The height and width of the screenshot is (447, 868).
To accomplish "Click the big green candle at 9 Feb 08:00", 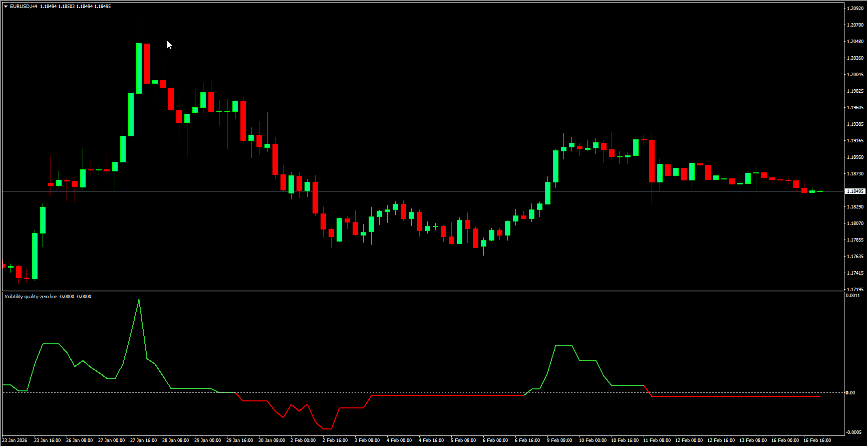I will (555, 166).
